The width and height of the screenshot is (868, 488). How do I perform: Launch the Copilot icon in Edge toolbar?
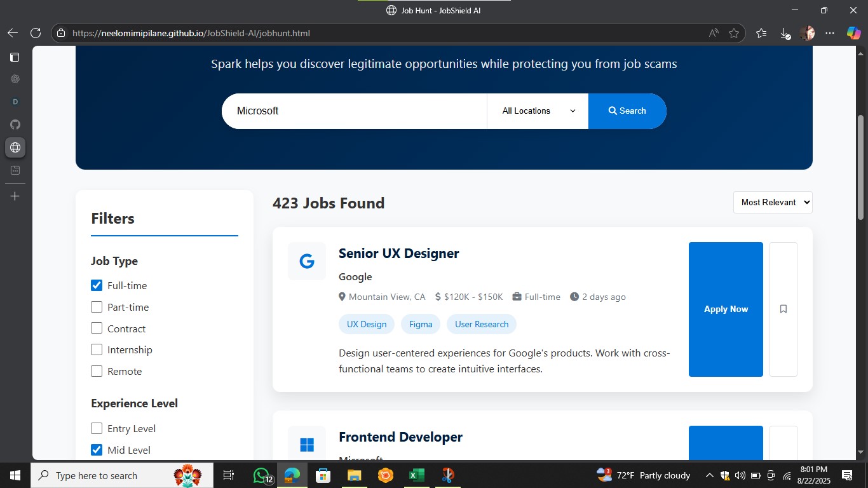853,33
